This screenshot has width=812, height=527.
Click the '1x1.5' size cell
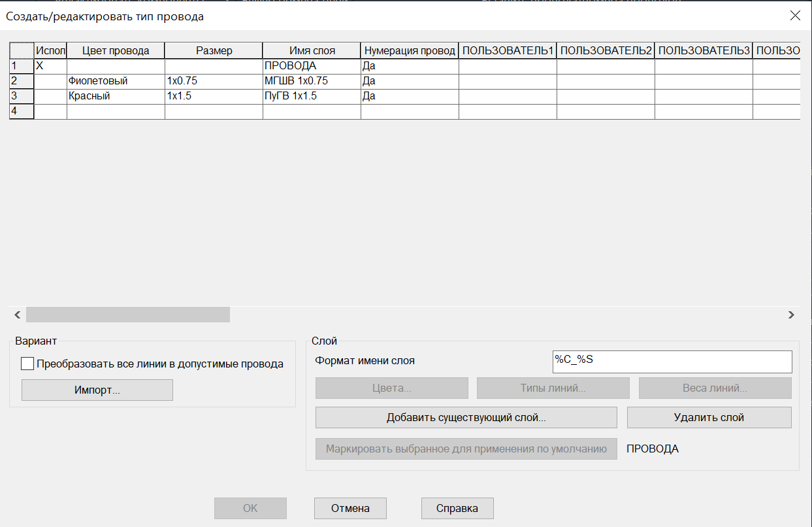pyautogui.click(x=214, y=96)
